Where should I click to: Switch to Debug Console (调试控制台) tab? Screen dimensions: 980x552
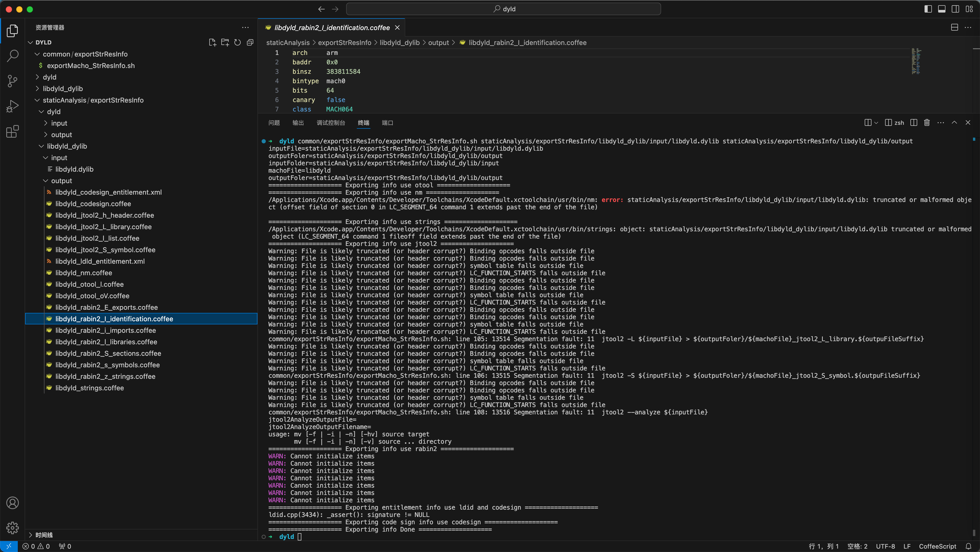coord(331,122)
